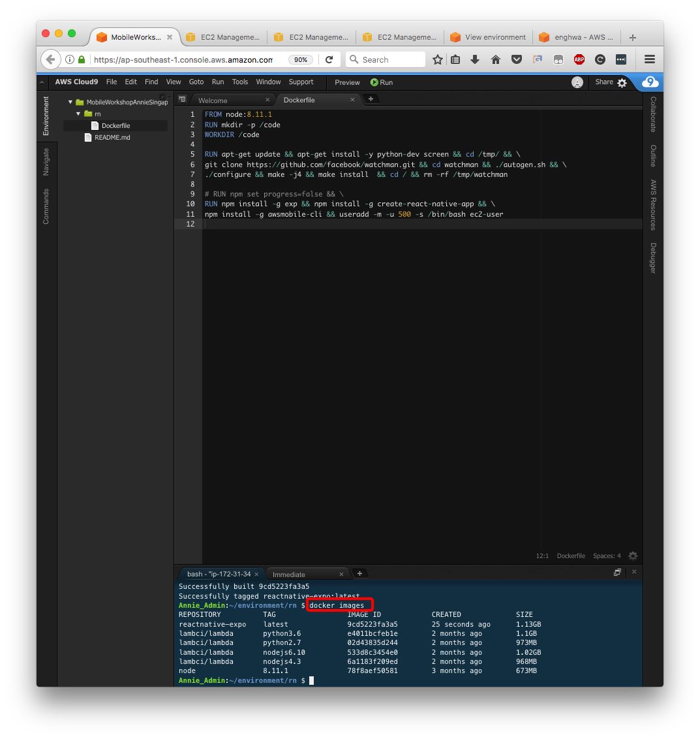Viewport: 700px width, 739px height.
Task: Click the AWS Cloud9 menu label
Action: pyautogui.click(x=76, y=82)
